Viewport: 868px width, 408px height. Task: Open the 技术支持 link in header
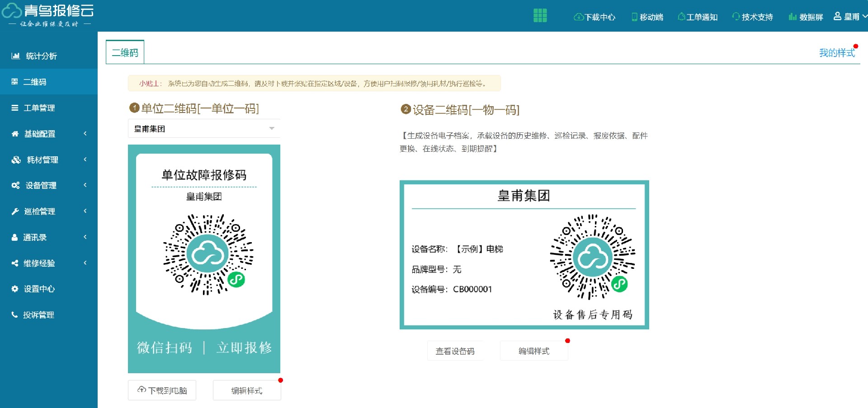click(752, 17)
